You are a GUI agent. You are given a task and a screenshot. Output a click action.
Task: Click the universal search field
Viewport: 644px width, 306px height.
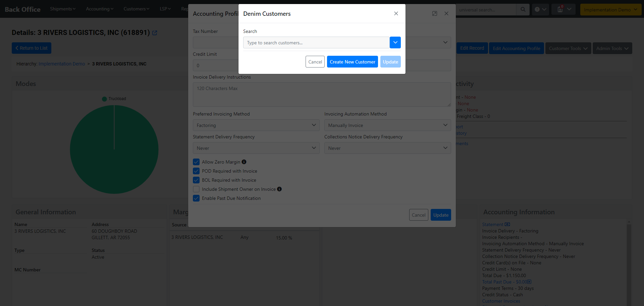(486, 10)
